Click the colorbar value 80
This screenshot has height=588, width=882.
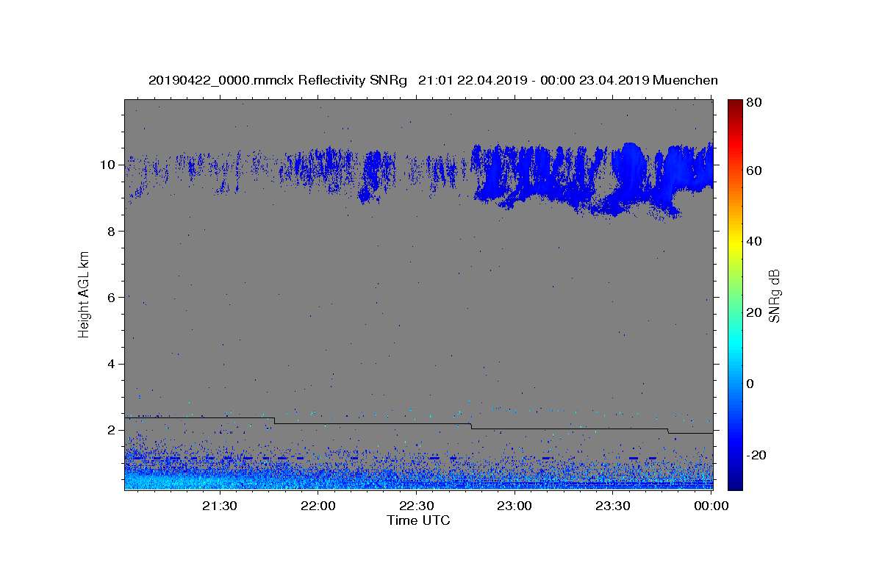tap(754, 102)
